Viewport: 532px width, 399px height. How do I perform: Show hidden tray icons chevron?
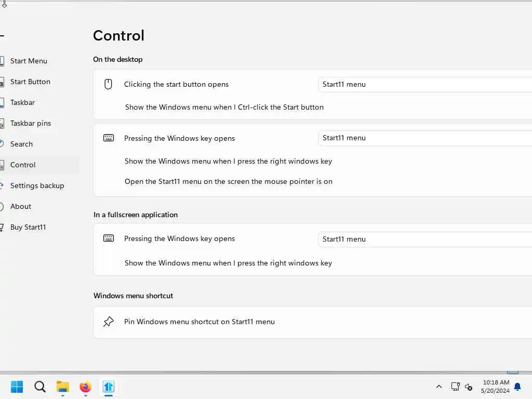(438, 387)
